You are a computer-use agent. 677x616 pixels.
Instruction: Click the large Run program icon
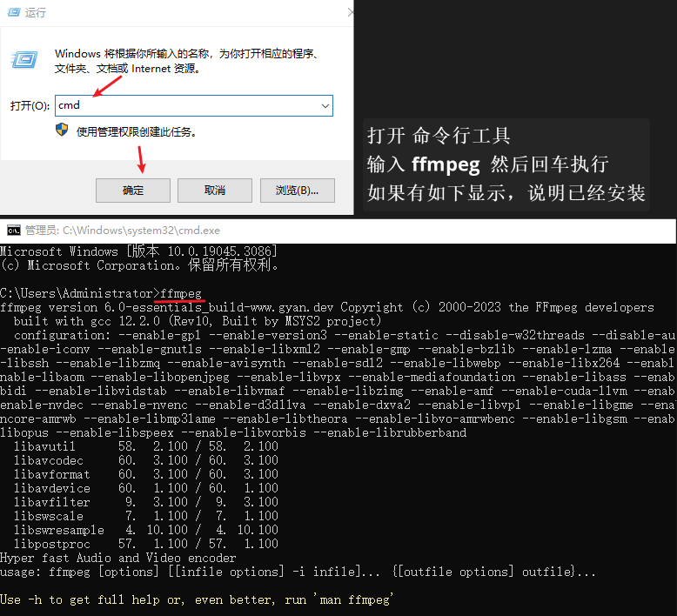click(24, 59)
